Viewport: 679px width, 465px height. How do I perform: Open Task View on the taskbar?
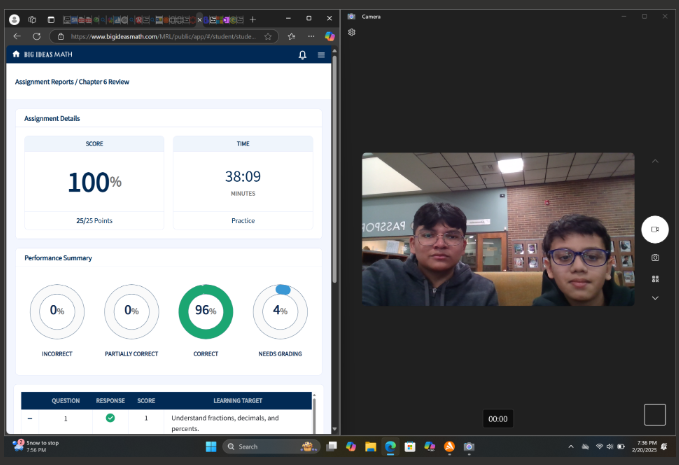point(332,446)
